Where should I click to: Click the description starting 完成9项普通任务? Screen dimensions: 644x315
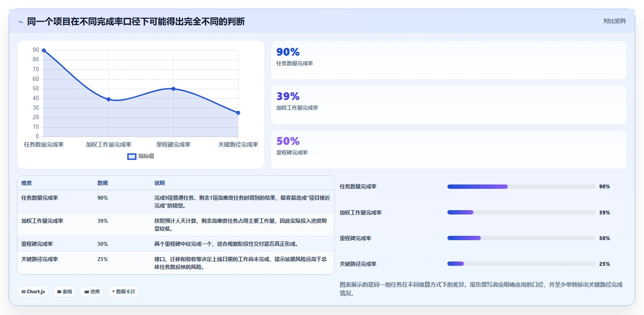coord(242,201)
